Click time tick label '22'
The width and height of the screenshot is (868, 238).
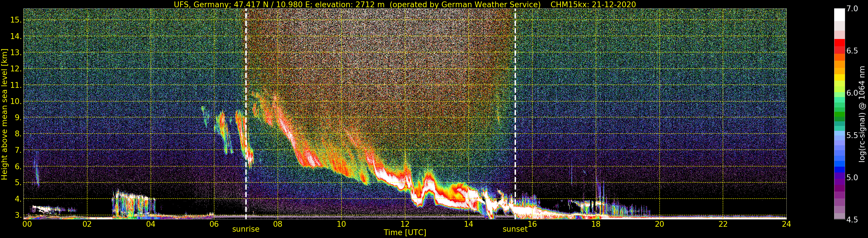click(723, 224)
